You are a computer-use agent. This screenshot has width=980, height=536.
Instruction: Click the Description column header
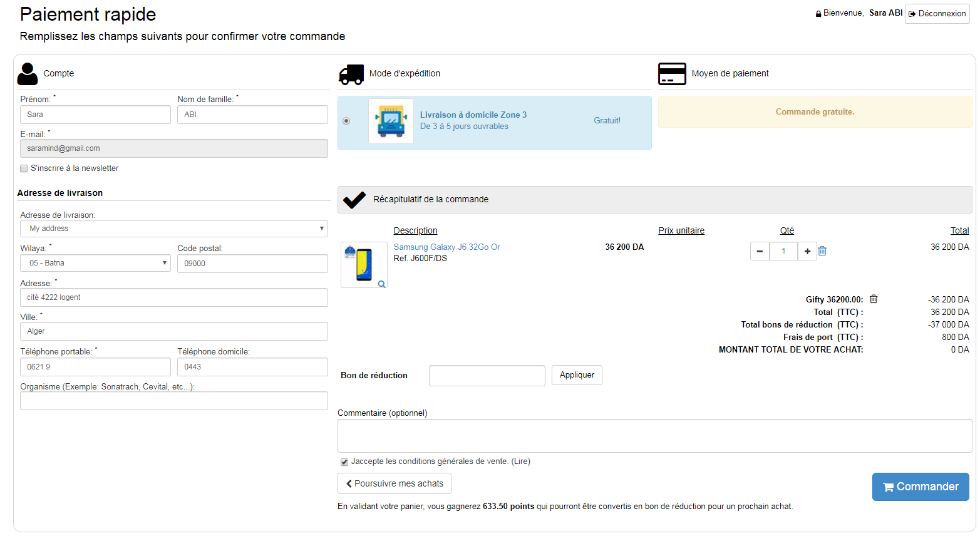click(415, 230)
